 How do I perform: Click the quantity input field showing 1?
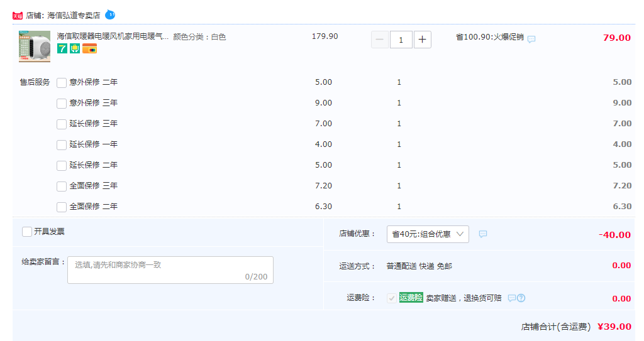point(401,40)
